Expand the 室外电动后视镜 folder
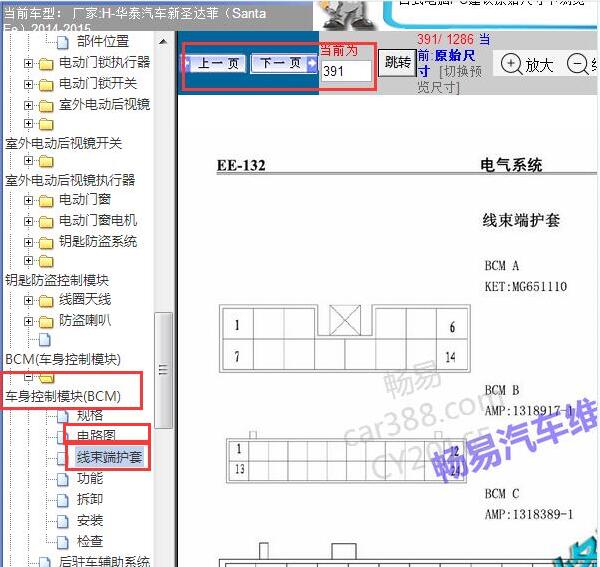 [x=28, y=105]
